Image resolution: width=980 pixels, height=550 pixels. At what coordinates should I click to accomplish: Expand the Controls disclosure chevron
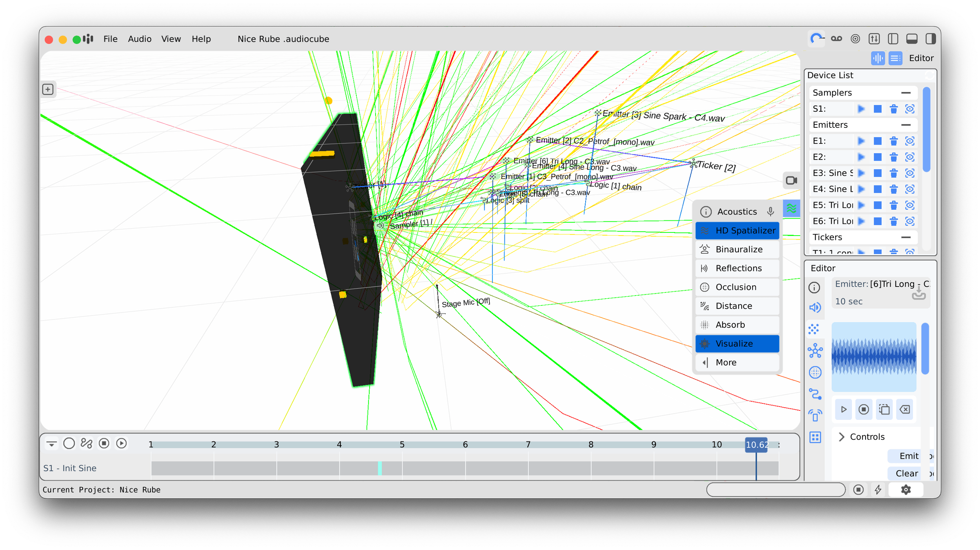841,437
